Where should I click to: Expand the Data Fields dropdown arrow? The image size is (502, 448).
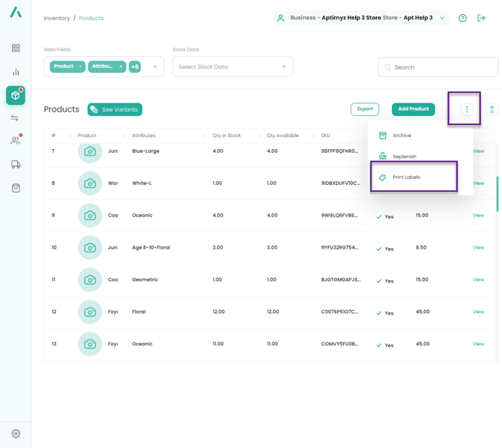(x=155, y=67)
